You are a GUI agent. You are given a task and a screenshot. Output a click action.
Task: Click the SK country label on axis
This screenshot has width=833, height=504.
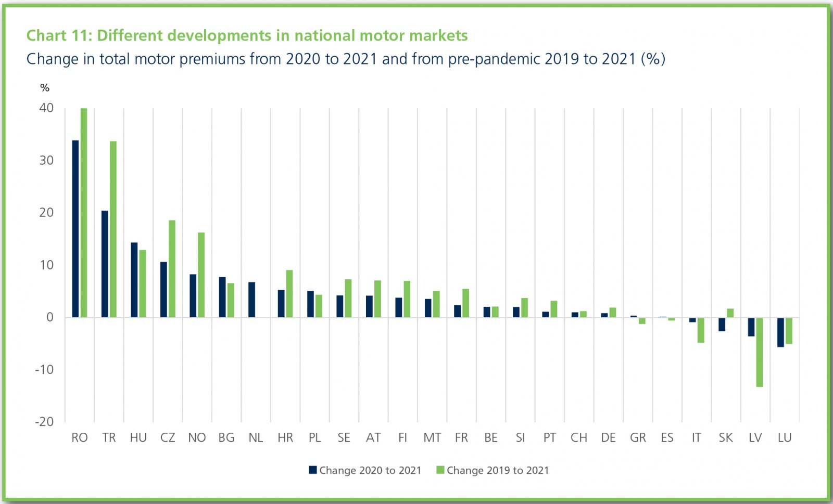[726, 437]
